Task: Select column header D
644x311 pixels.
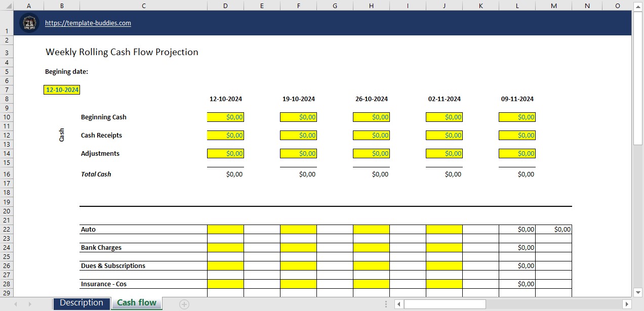Action: (x=225, y=5)
